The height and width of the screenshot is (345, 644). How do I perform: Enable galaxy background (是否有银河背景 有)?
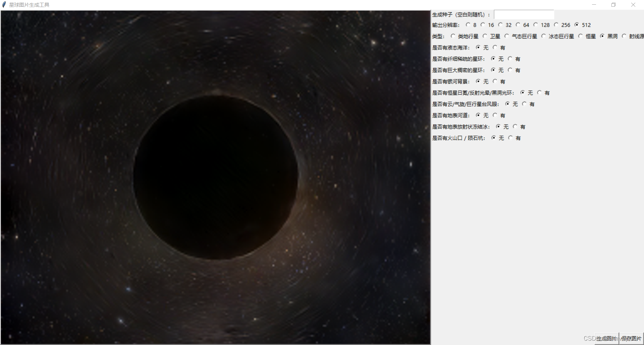tap(495, 81)
